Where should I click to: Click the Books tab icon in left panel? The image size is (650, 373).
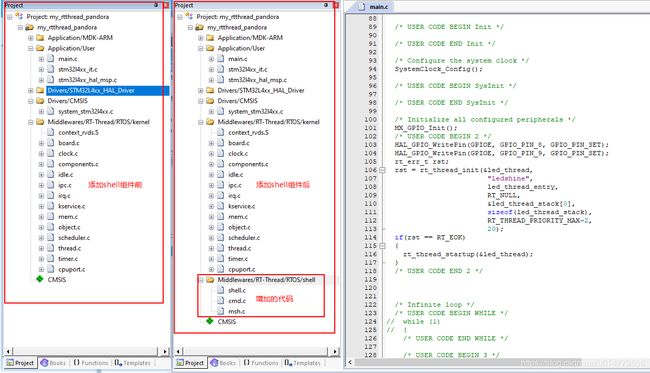tap(44, 363)
